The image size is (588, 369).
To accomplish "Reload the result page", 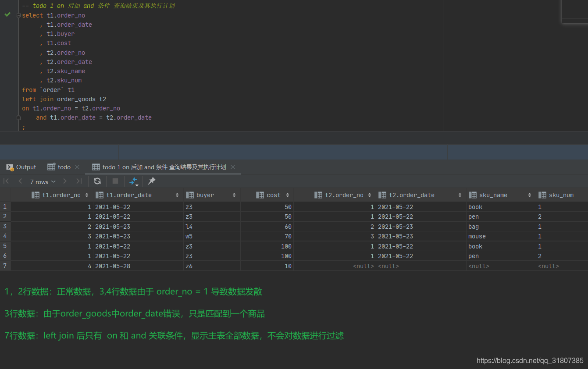I will pyautogui.click(x=97, y=181).
